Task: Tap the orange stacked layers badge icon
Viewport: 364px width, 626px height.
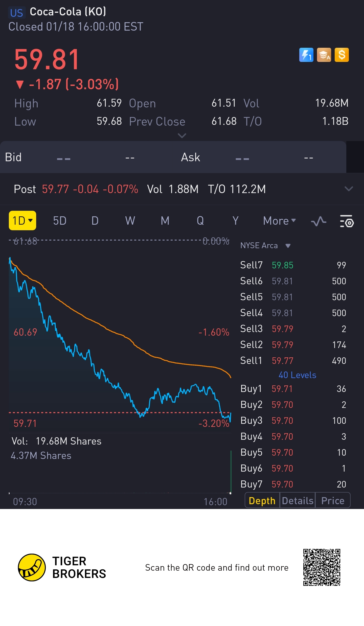Action: tap(324, 55)
